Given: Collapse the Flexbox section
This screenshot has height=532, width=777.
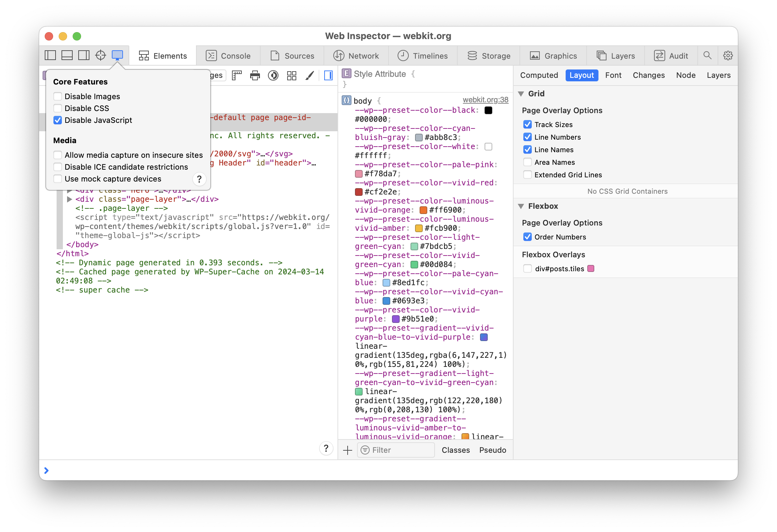Looking at the screenshot, I should [x=521, y=206].
